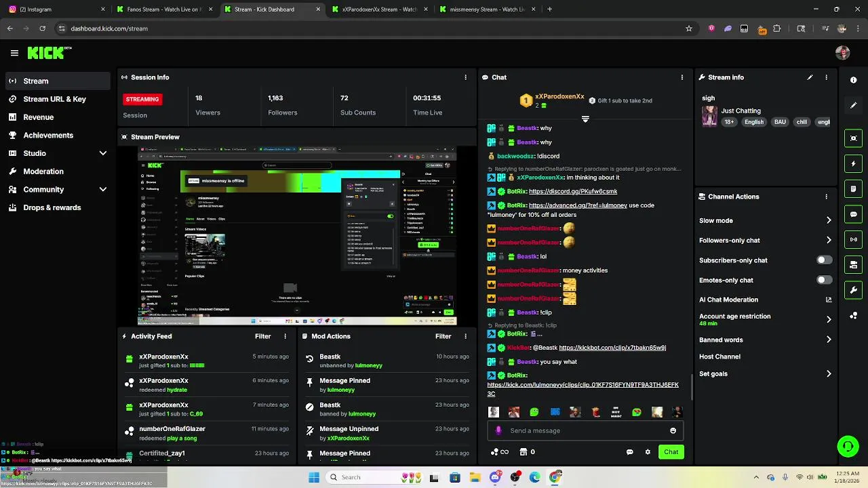Image resolution: width=868 pixels, height=488 pixels.
Task: Expand Followers-only chat options
Action: point(829,240)
